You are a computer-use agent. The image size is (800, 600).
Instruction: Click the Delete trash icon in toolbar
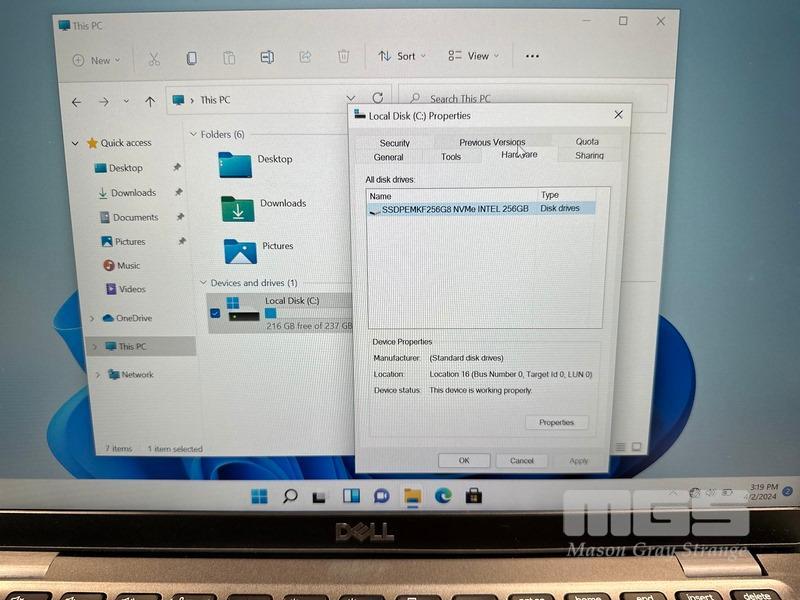tap(343, 57)
